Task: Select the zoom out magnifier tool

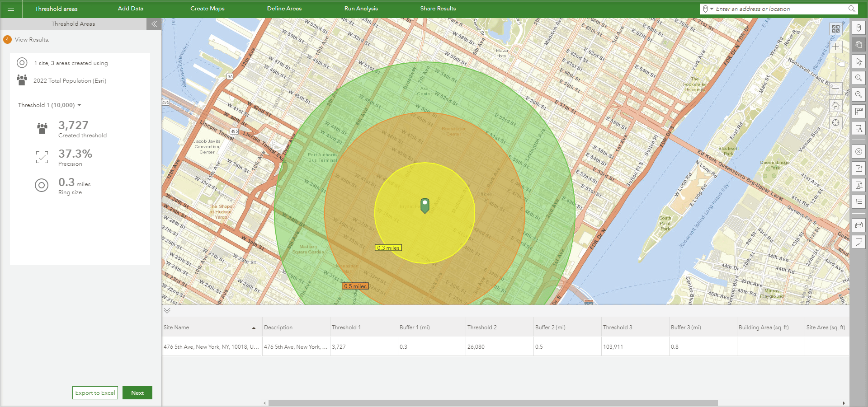Action: click(x=859, y=95)
